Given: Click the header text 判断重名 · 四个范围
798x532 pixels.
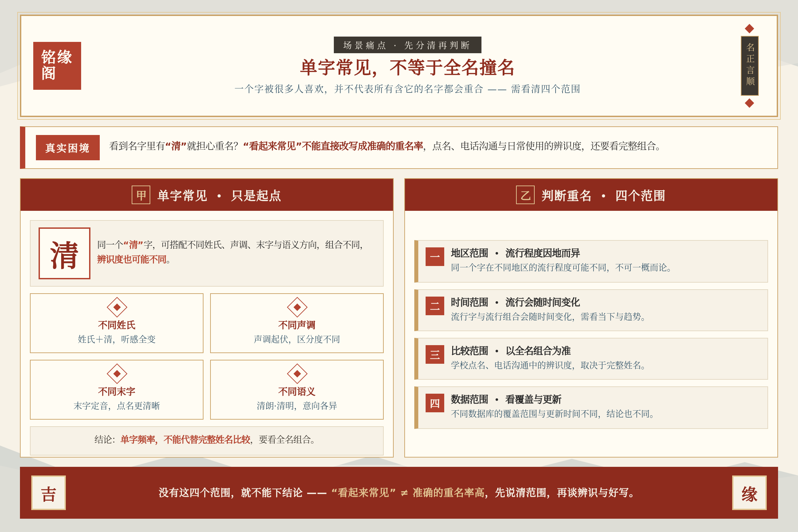Looking at the screenshot, I should [x=603, y=196].
